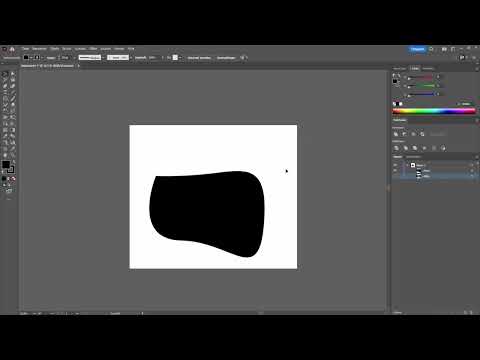Viewport: 480px width, 360px height.
Task: Click the stroke swatch in the control bar
Action: [x=37, y=58]
